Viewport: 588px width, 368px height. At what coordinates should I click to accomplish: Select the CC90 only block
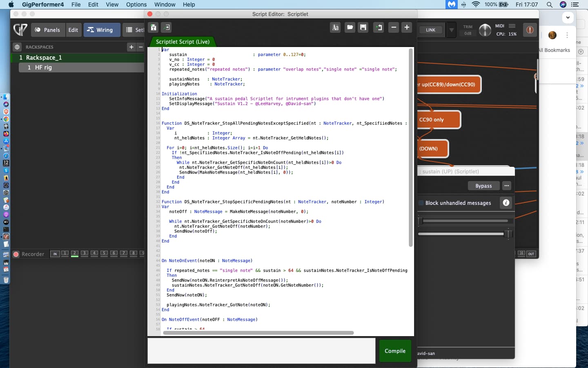[439, 119]
